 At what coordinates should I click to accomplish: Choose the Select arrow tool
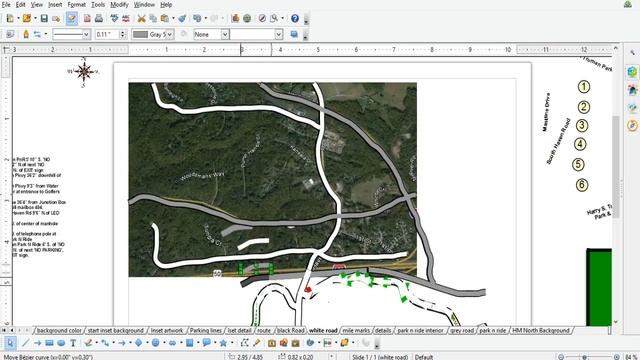coord(10,343)
